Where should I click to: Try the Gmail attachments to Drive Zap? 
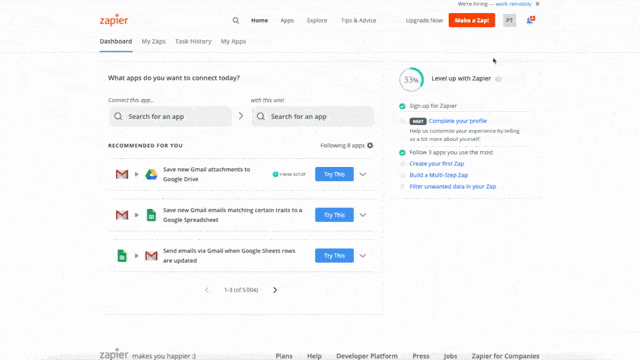(x=334, y=174)
